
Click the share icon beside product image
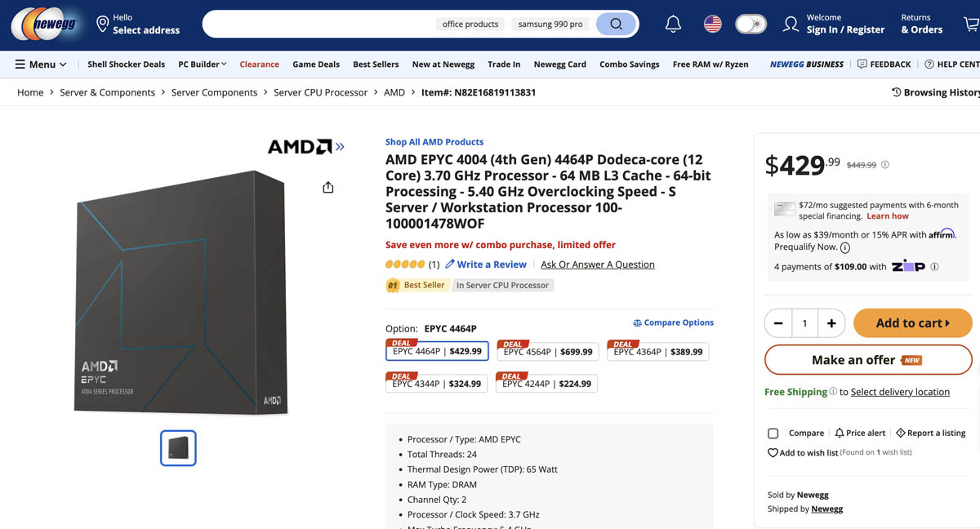(x=328, y=188)
